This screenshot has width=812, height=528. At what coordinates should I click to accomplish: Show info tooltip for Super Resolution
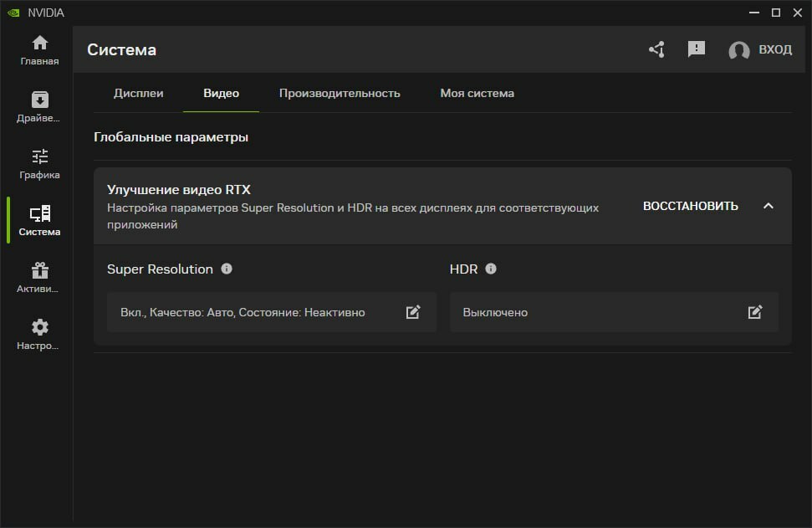227,269
